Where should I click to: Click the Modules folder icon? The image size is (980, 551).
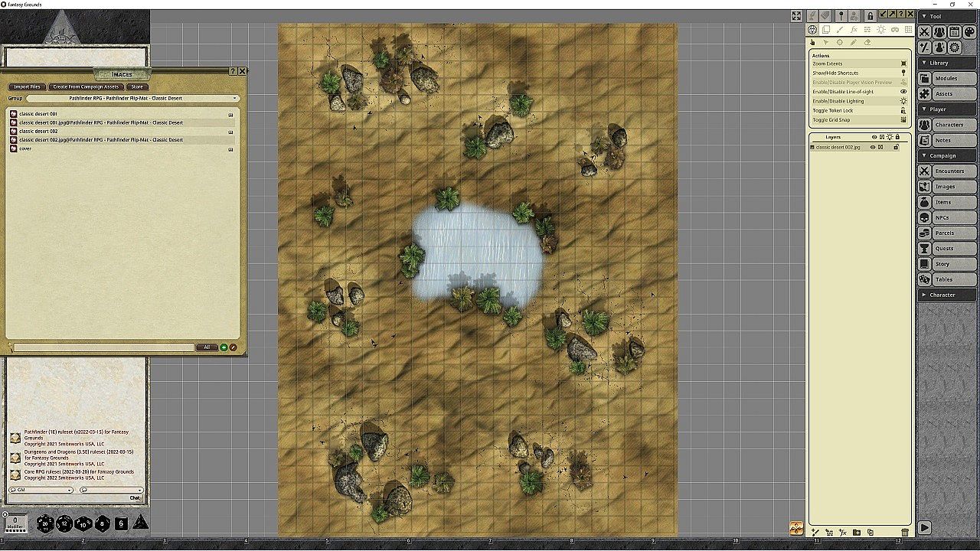(925, 78)
